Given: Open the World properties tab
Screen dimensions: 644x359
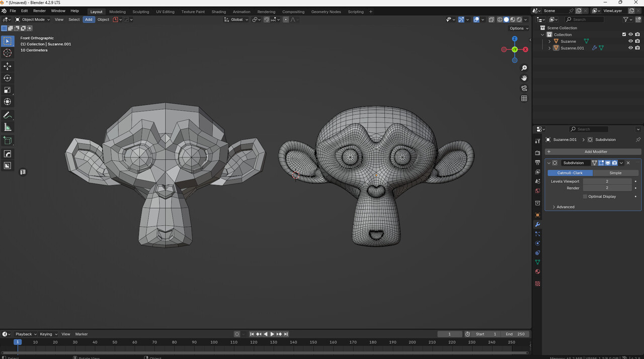Looking at the screenshot, I should click(537, 191).
